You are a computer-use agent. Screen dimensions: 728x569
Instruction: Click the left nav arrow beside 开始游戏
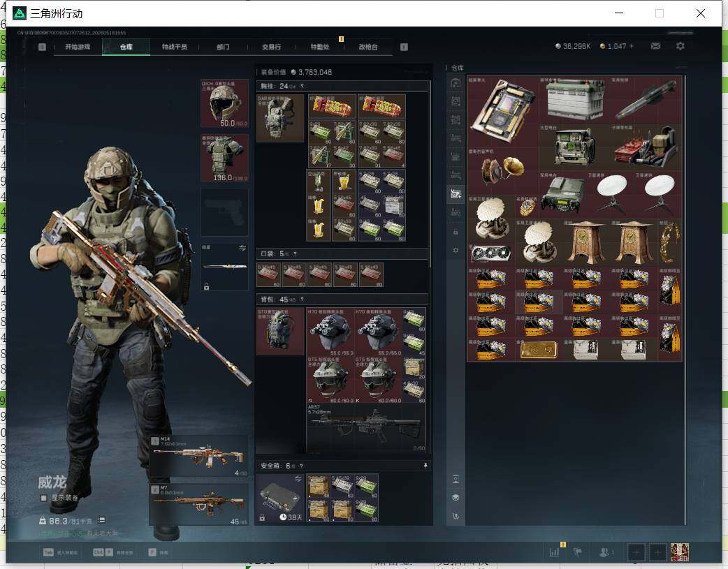click(x=42, y=47)
